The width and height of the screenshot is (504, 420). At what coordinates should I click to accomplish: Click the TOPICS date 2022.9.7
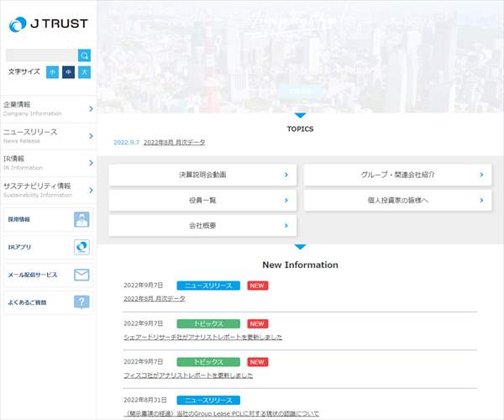point(127,142)
